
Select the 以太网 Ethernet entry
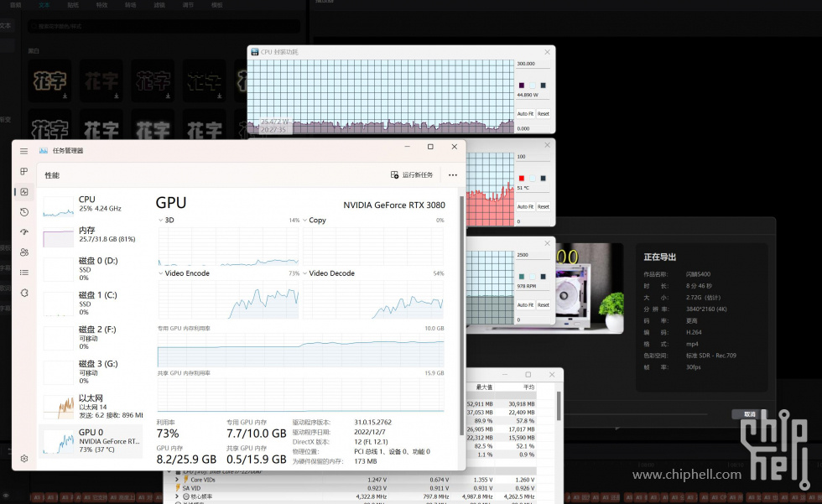[91, 407]
